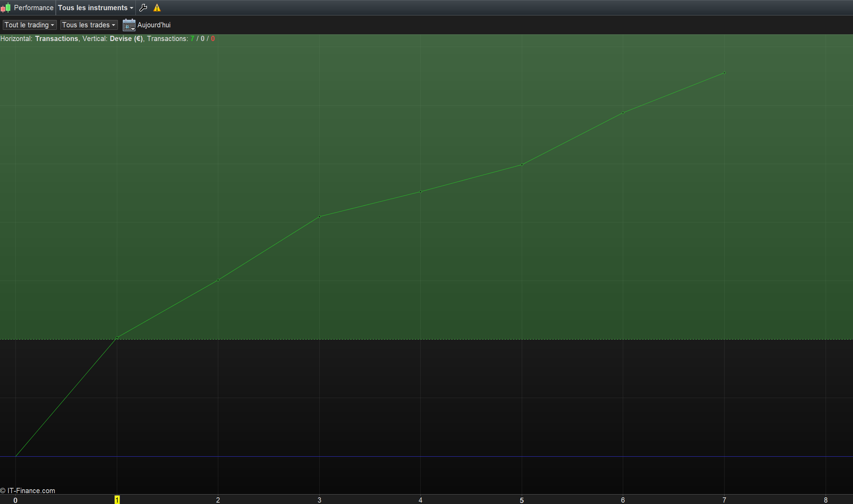Click the Performance title label

(33, 8)
